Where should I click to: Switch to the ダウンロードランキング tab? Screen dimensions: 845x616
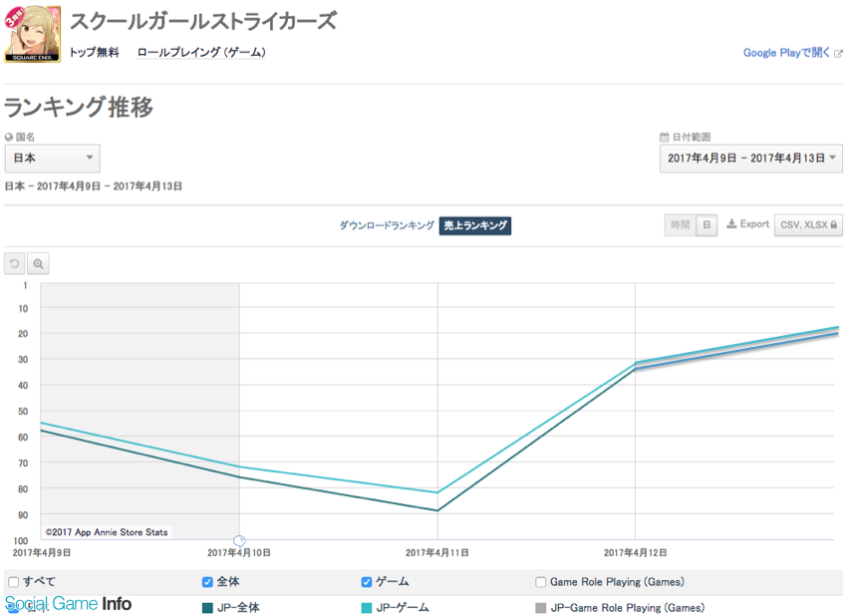[387, 225]
